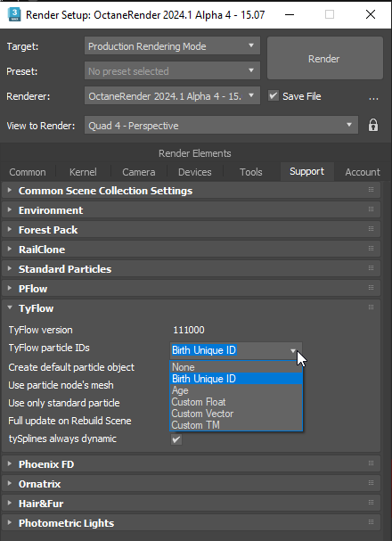392x541 pixels.
Task: Click the Render button
Action: pos(325,58)
